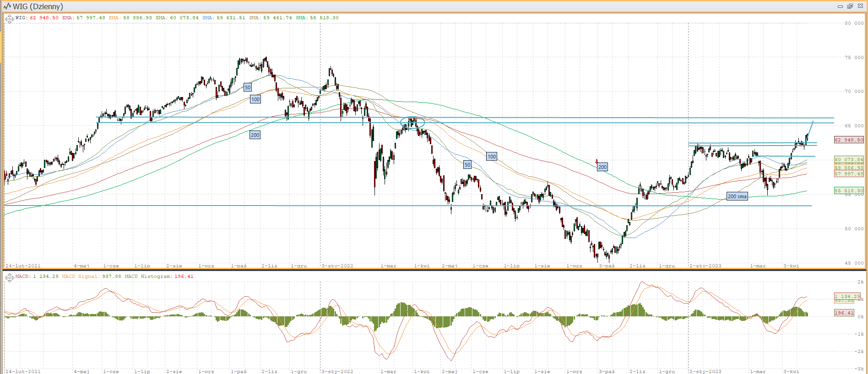Close the WIG (Dzienny) chart window
The width and height of the screenshot is (868, 374).
860,6
